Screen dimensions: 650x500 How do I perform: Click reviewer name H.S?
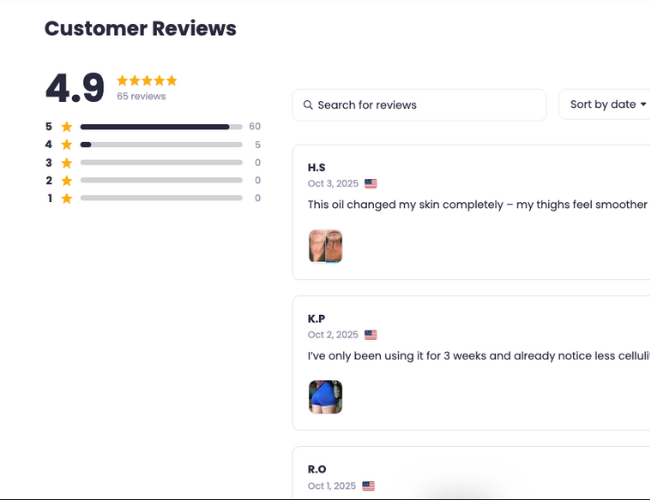(317, 167)
